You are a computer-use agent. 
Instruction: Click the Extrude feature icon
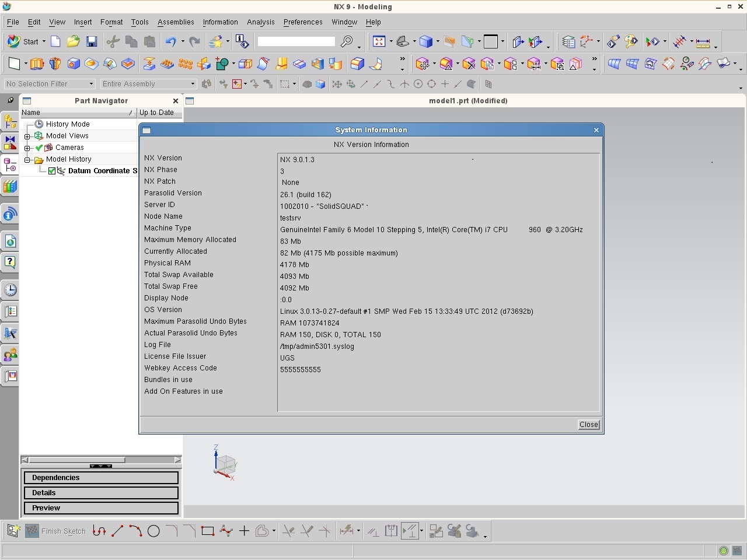tap(37, 64)
